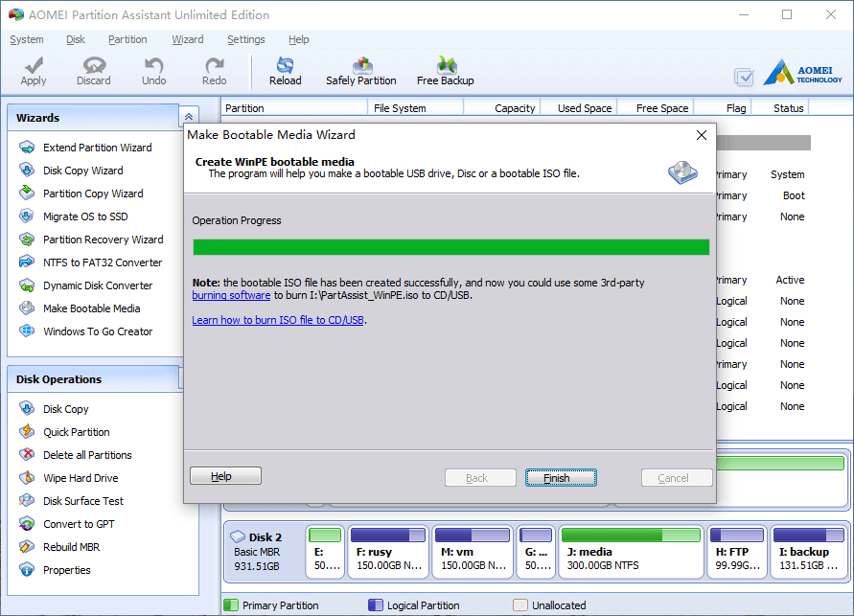Viewport: 854px width, 616px height.
Task: Click the green operation progress bar
Action: [x=451, y=247]
